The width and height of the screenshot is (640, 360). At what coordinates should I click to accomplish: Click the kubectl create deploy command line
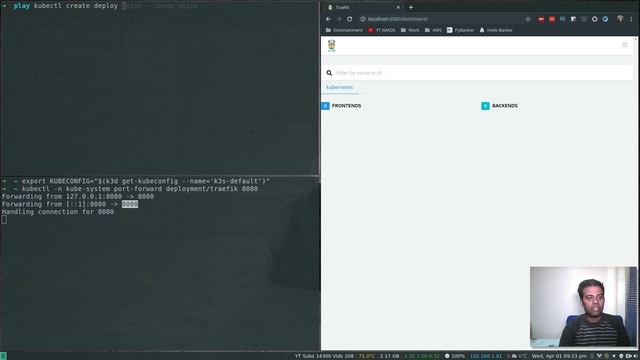[x=100, y=6]
